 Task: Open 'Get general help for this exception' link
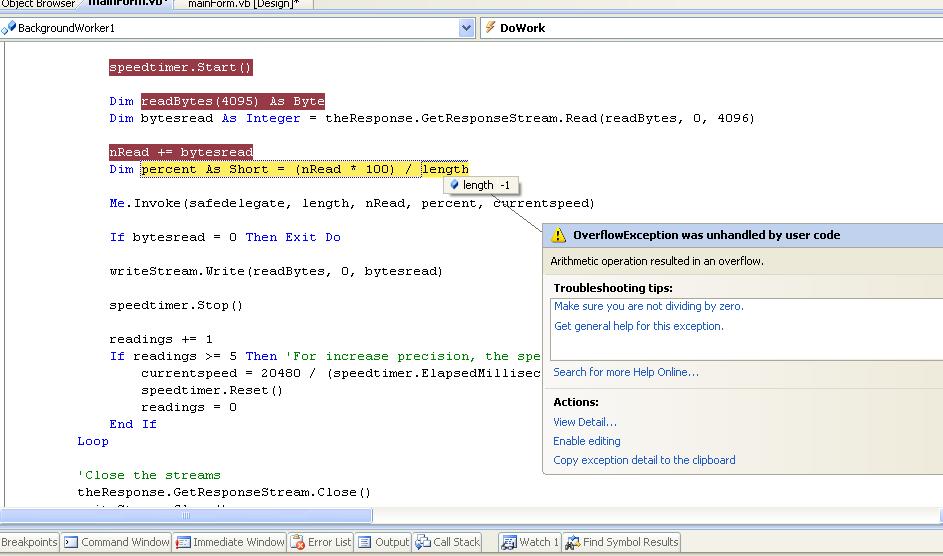tap(639, 326)
